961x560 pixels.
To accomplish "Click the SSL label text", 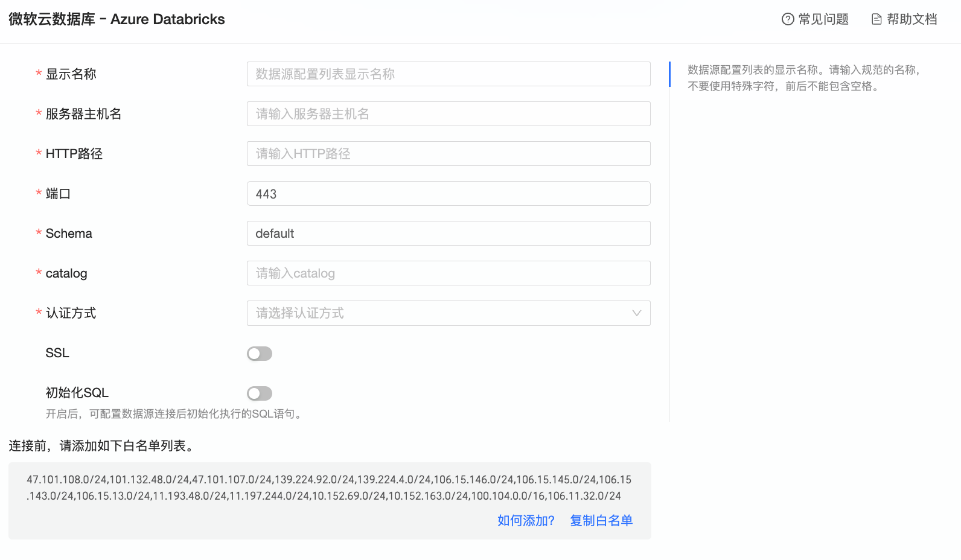I will click(57, 353).
